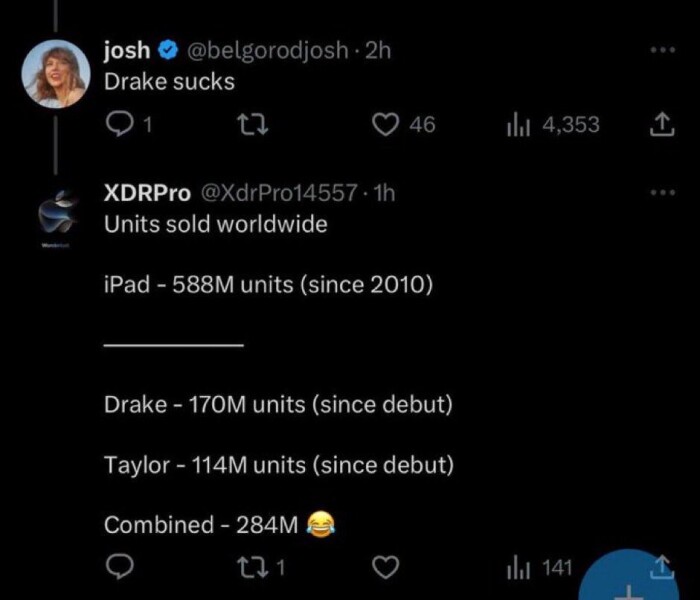This screenshot has width=700, height=600.
Task: Retweet XDRPro's tweet with 1 retweet
Action: pyautogui.click(x=256, y=568)
